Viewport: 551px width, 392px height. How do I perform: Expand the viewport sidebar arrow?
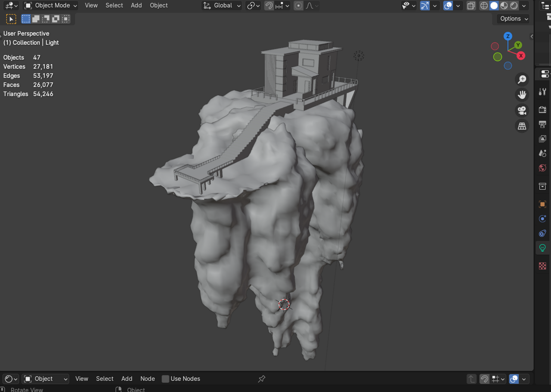[532, 36]
